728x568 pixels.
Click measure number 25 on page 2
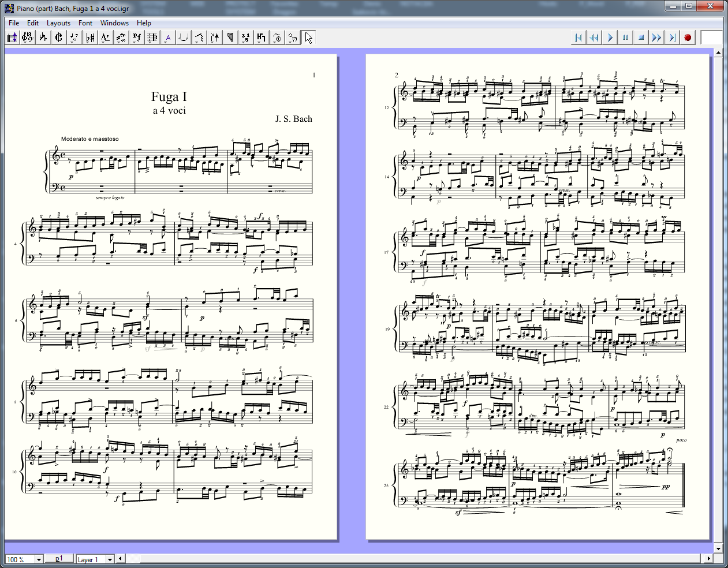click(386, 485)
